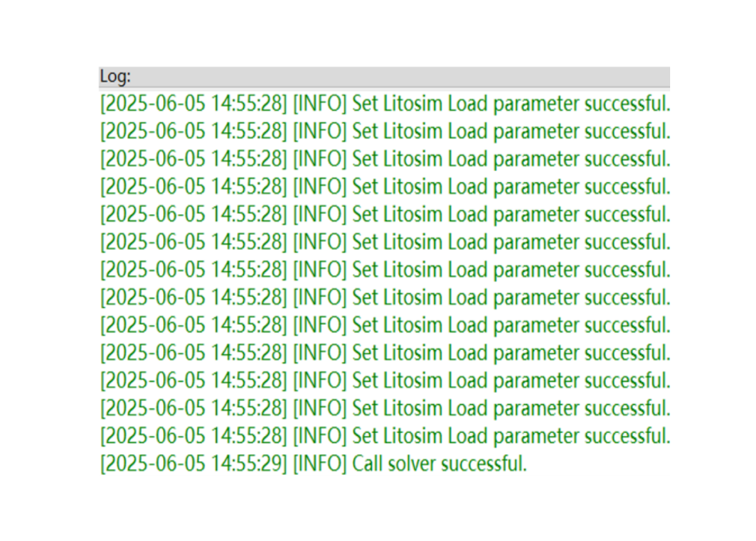The image size is (756, 541).
Task: Select the eighth Set Litosim log line
Action: (x=386, y=298)
